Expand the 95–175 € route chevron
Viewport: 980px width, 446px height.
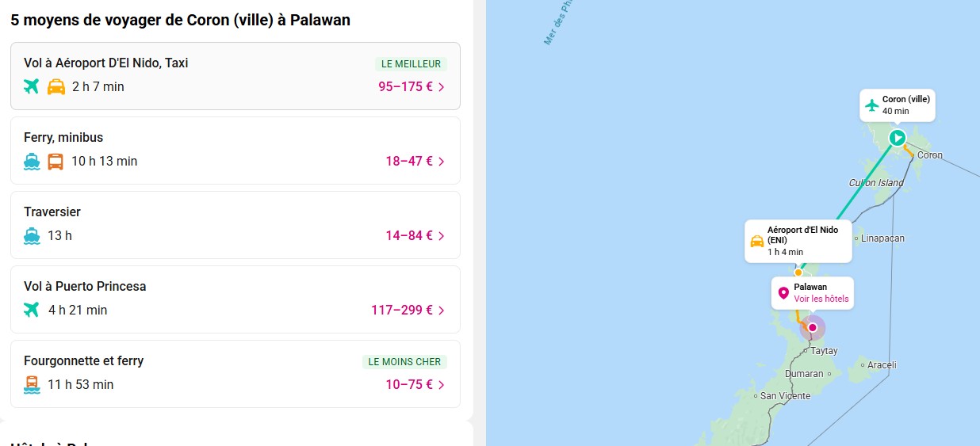tap(442, 87)
